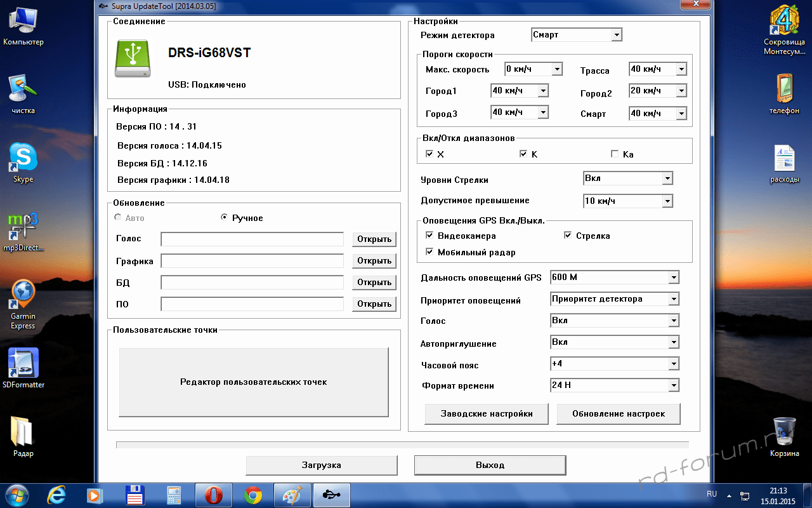Uncheck the Видеокамера GPS alert
Screen dimensions: 812x508
click(429, 236)
